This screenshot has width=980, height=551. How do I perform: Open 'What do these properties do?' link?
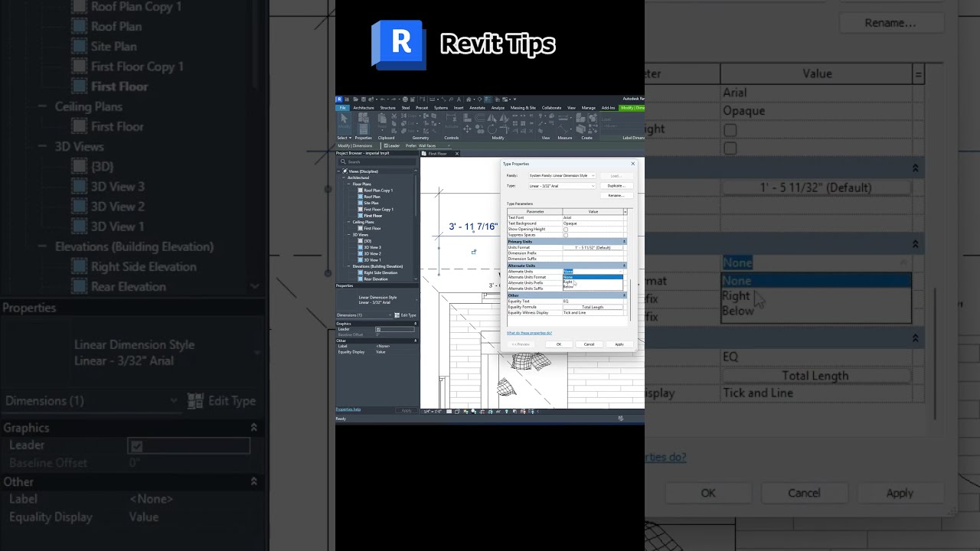pyautogui.click(x=529, y=333)
